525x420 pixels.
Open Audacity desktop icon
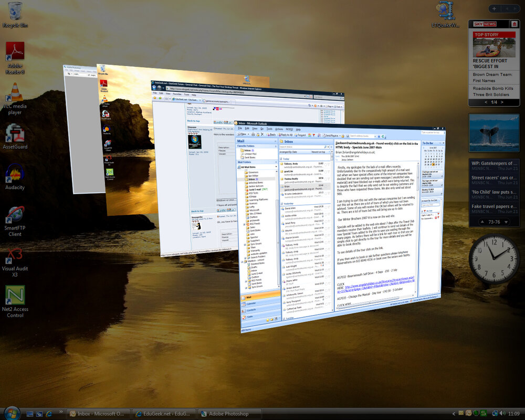(15, 177)
